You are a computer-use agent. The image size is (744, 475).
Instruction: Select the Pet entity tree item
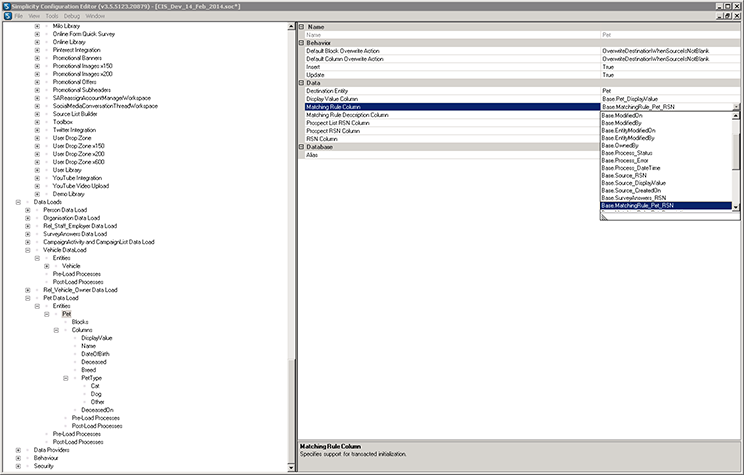click(x=66, y=314)
